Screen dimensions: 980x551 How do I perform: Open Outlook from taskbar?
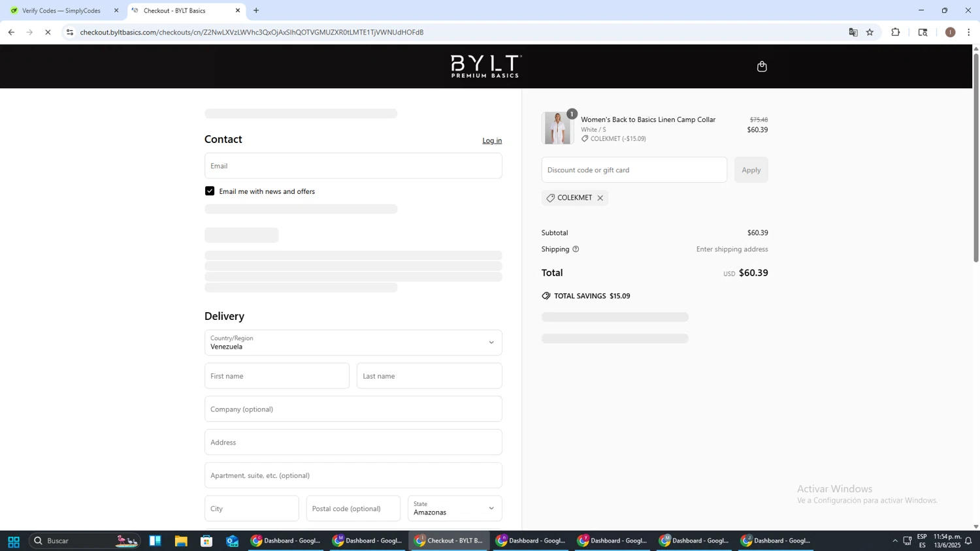tap(233, 541)
